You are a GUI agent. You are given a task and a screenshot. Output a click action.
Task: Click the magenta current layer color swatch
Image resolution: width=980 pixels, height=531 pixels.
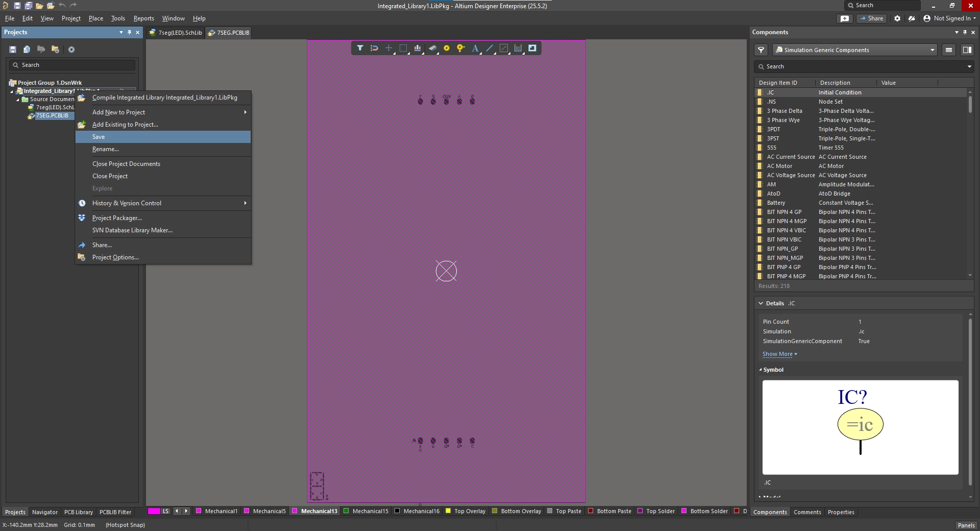154,511
